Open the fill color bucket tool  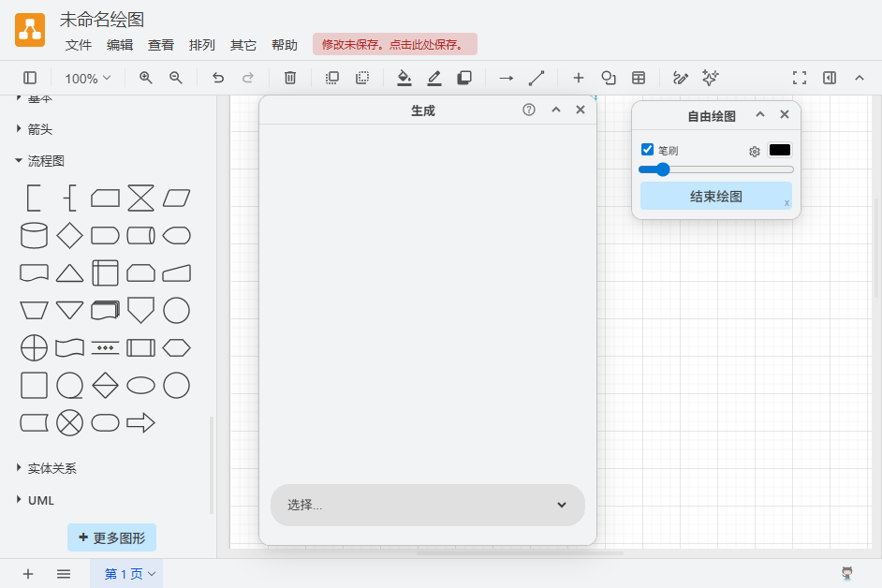point(404,78)
